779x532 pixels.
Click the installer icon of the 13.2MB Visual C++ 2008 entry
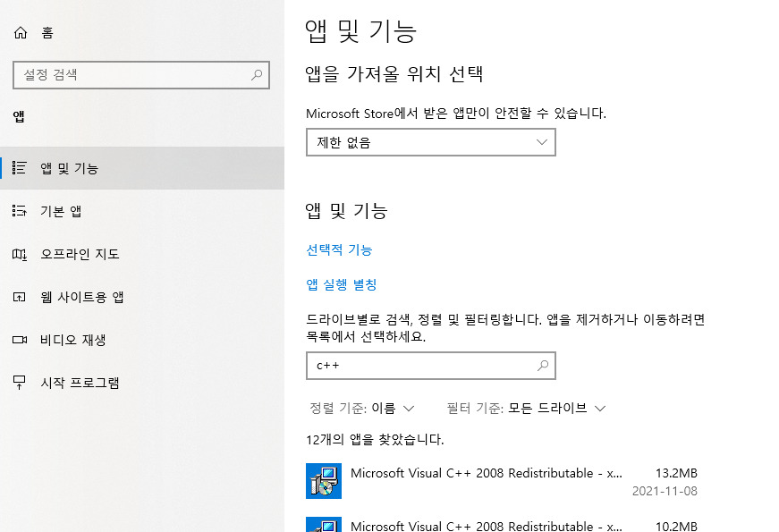324,481
